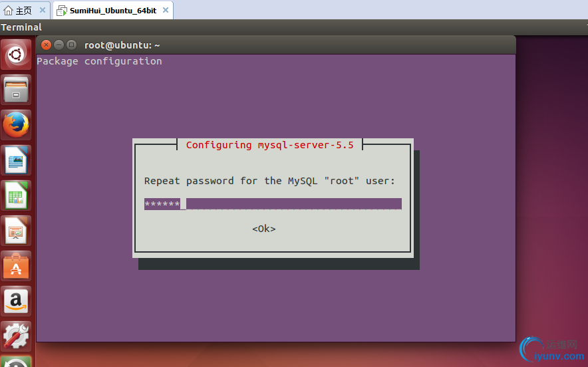Confirm with the <Ok> button

(x=264, y=229)
